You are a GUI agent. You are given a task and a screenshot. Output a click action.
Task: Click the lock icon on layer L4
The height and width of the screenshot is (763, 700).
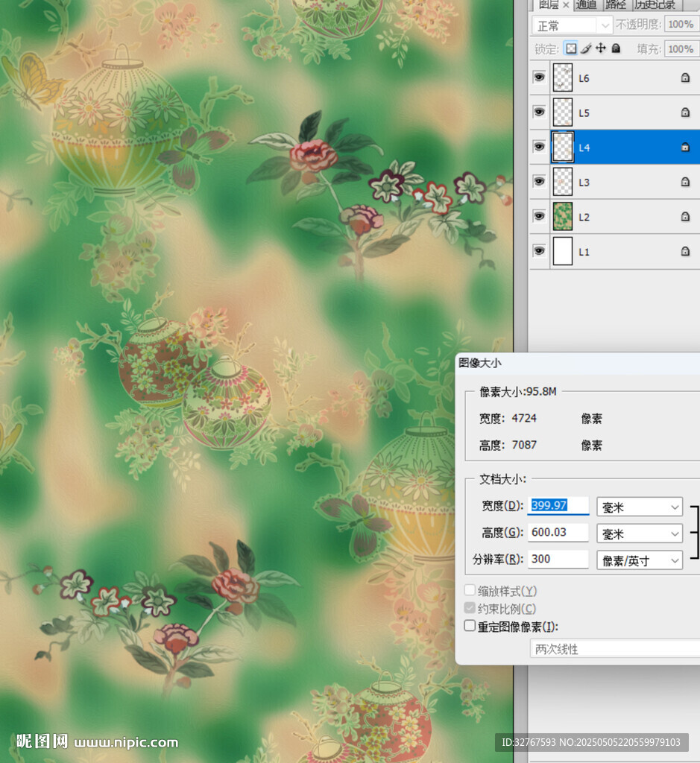(x=685, y=147)
